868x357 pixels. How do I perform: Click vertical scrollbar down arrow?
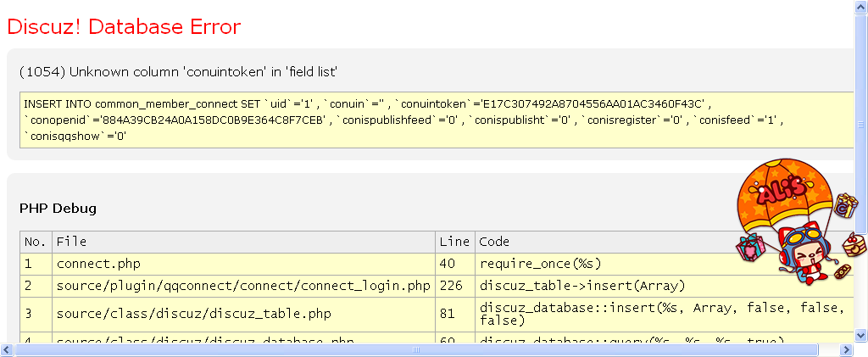tap(861, 337)
